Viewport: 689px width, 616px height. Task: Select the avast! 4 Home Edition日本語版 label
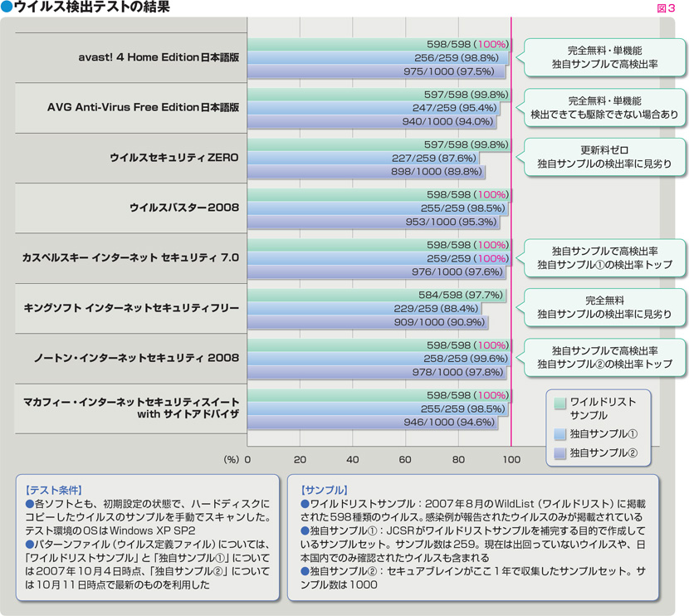(x=159, y=57)
